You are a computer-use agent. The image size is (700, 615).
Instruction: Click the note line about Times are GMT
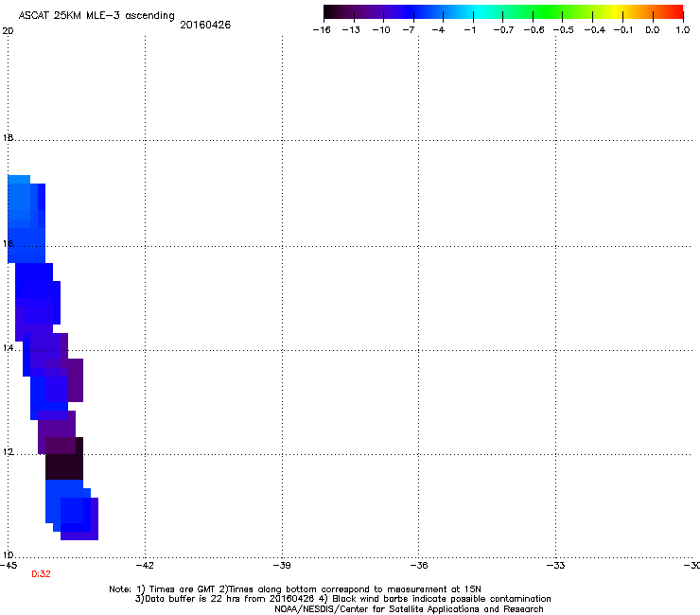coord(294,589)
